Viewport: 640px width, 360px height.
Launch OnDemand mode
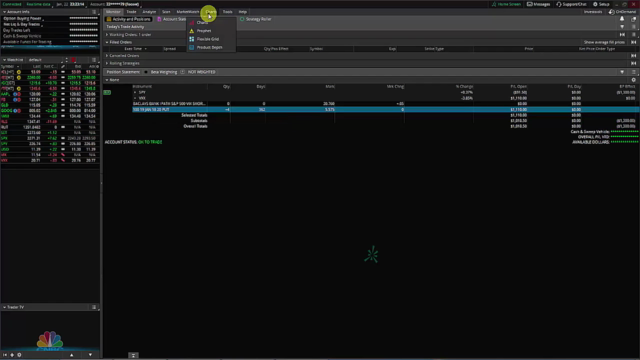[622, 12]
